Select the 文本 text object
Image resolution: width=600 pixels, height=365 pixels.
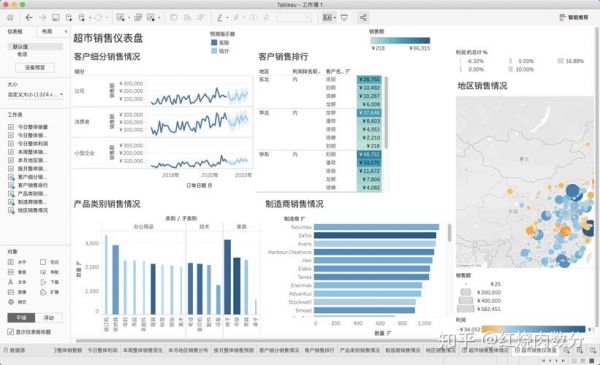coord(17,282)
